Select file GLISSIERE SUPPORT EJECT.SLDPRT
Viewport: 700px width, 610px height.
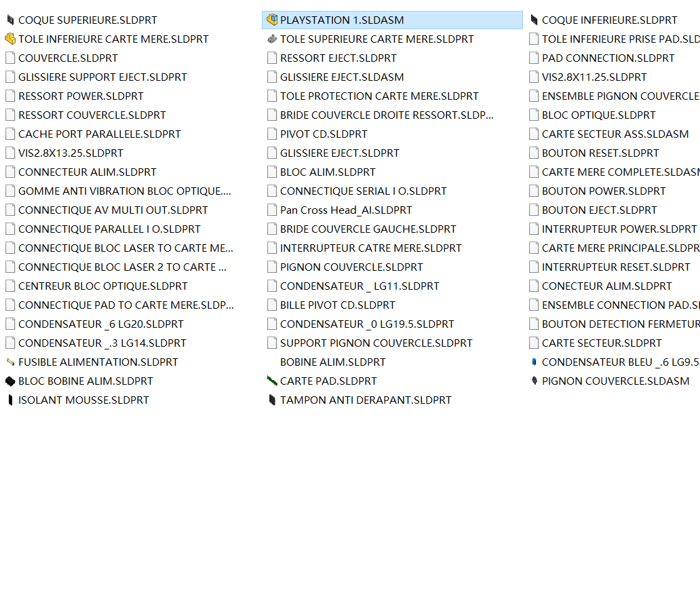point(102,77)
